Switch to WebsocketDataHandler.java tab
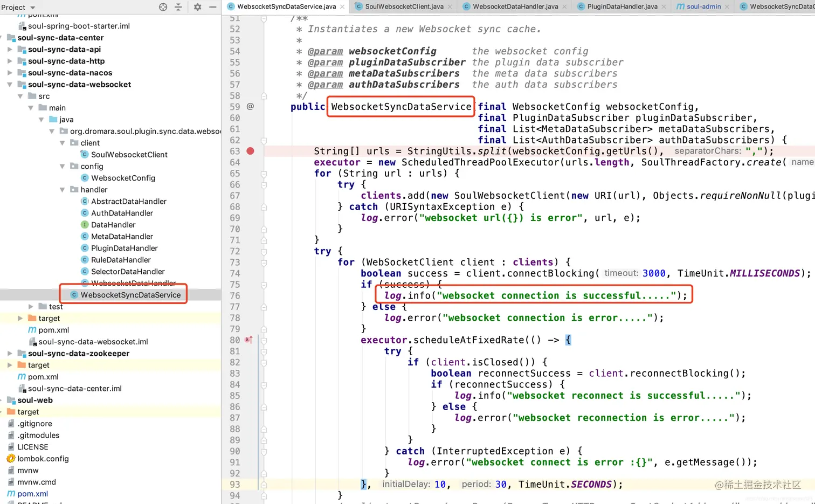This screenshot has height=504, width=815. [x=515, y=6]
